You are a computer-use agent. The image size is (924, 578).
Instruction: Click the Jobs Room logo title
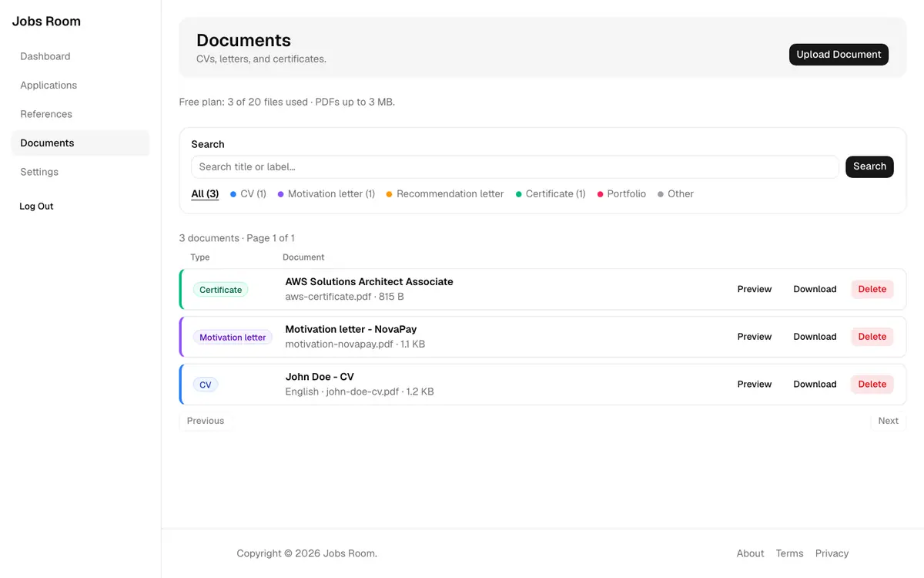(46, 22)
